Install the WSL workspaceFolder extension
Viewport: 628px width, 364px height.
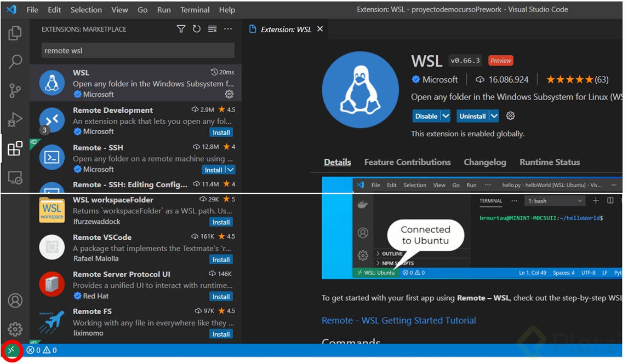(221, 222)
